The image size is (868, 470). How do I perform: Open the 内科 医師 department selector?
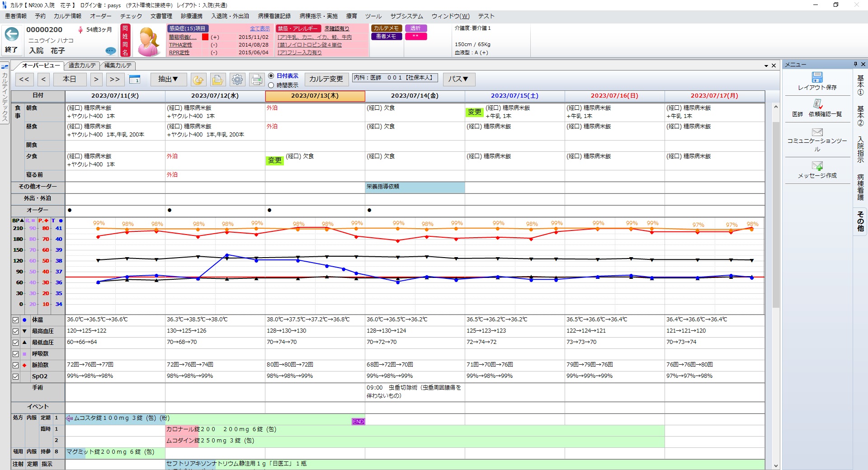click(x=394, y=78)
